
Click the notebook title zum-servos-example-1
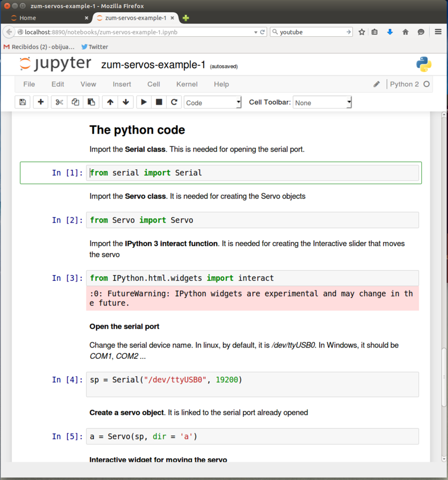[x=153, y=65]
